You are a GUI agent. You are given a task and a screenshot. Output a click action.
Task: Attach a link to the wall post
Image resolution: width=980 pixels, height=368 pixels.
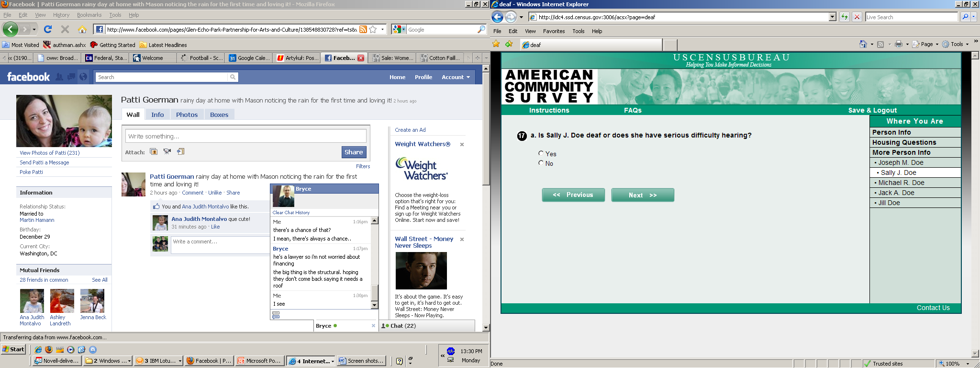181,151
